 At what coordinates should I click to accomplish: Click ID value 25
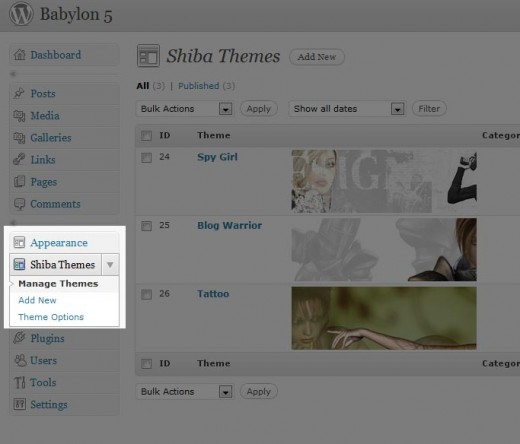tap(164, 225)
